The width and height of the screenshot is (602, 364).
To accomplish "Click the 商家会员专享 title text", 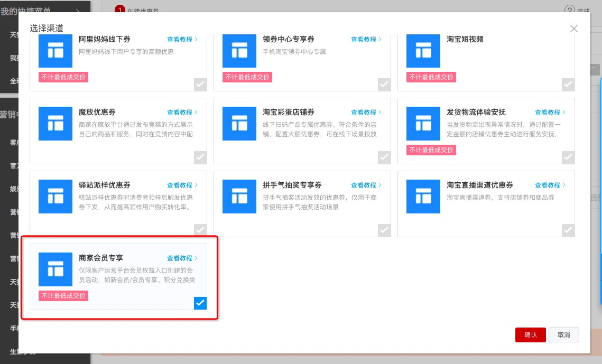I will click(101, 258).
